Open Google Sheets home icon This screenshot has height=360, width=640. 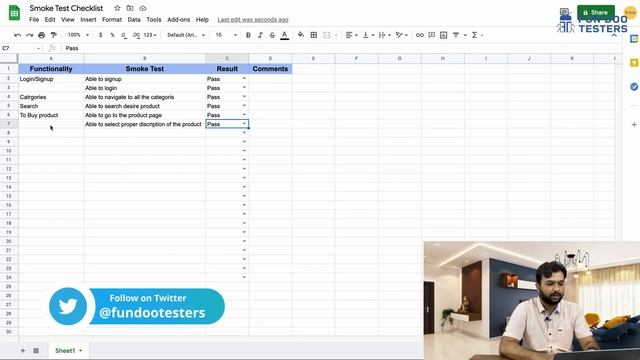coord(14,13)
